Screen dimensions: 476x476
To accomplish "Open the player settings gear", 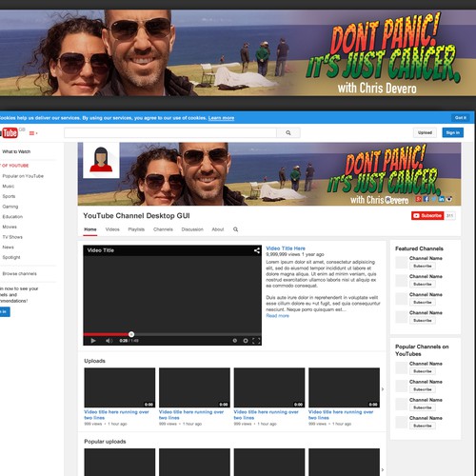I will point(246,341).
